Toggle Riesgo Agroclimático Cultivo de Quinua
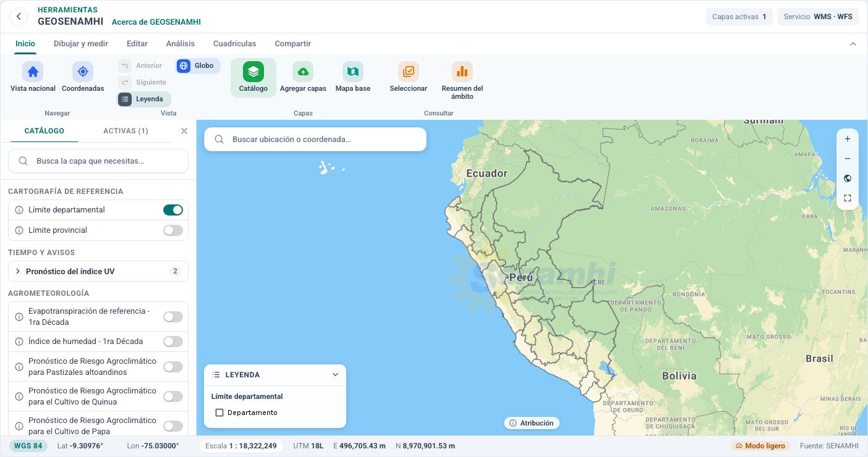The image size is (868, 457). tap(173, 396)
